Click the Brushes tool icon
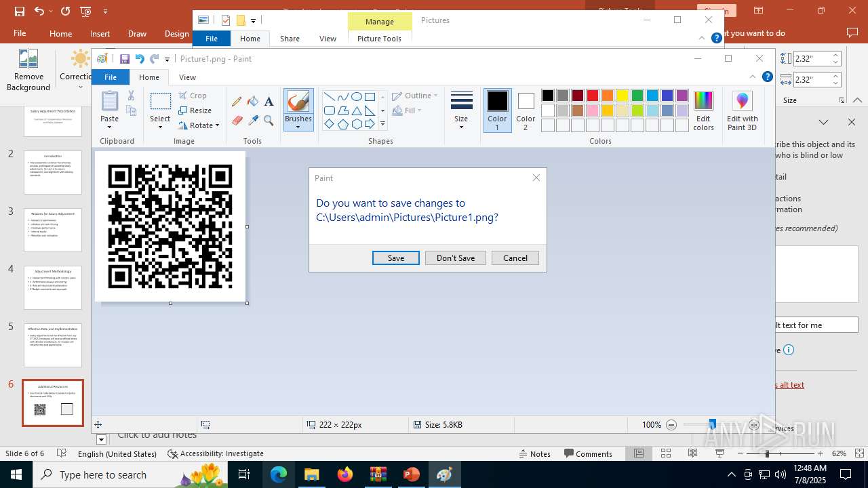This screenshot has width=868, height=488. click(298, 102)
